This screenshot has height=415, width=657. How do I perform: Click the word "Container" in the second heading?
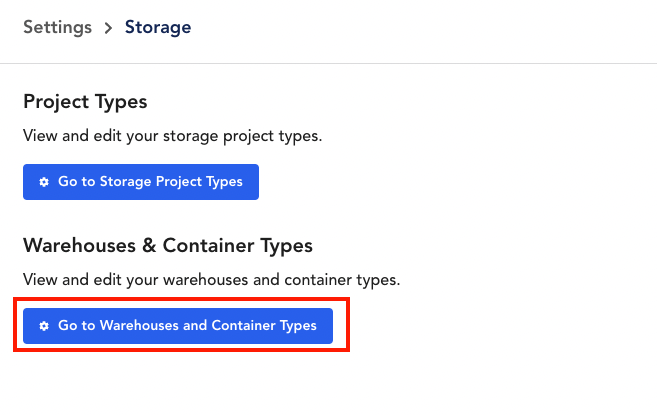click(x=208, y=245)
